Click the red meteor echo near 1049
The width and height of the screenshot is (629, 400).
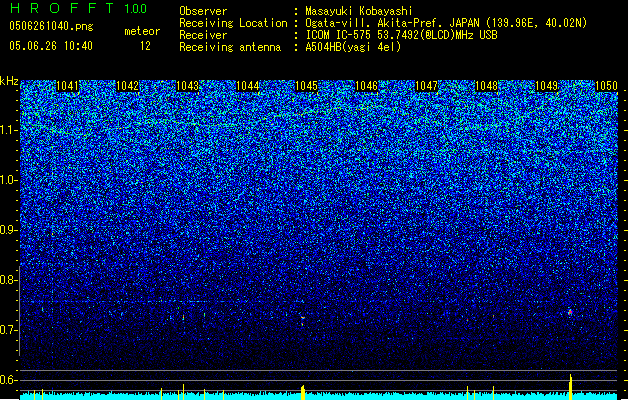(x=570, y=312)
